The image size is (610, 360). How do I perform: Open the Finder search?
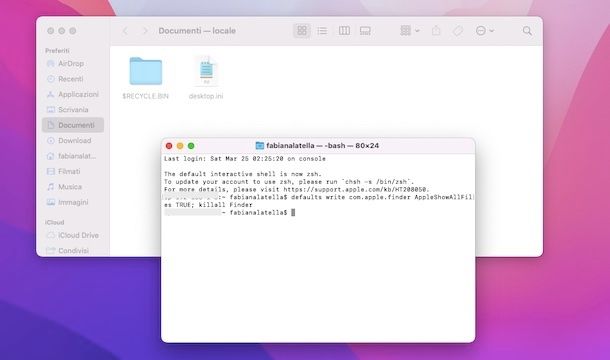(527, 31)
